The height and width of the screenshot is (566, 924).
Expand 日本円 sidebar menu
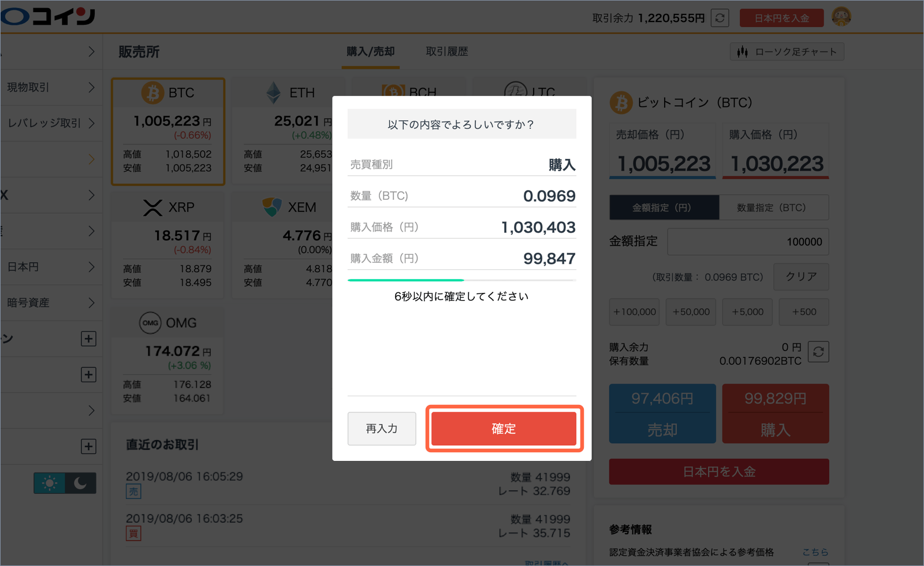click(51, 267)
